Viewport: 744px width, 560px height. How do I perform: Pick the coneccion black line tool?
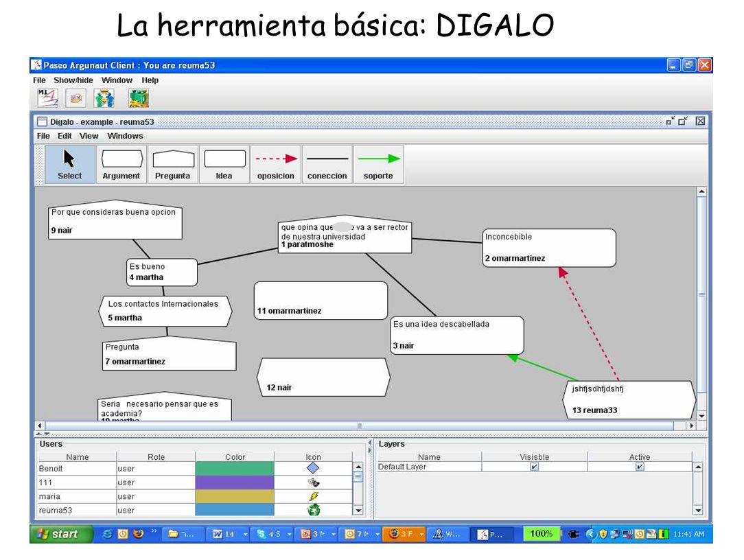327,164
